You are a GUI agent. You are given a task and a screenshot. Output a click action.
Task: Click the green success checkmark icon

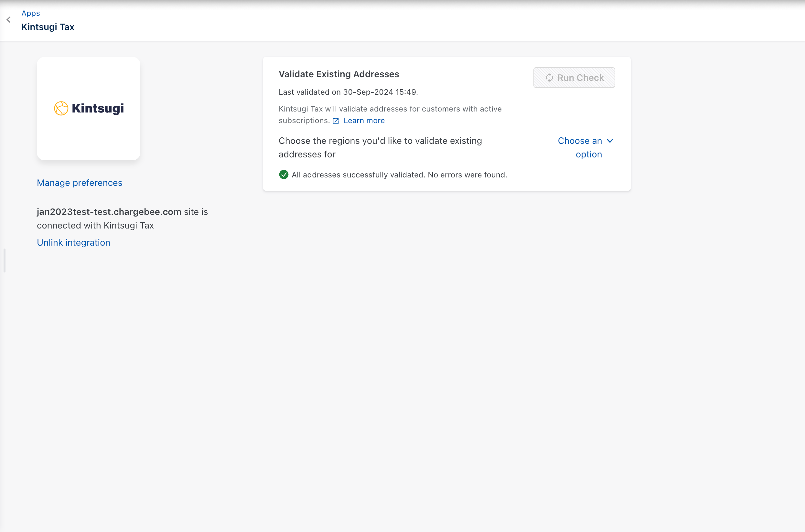[284, 175]
